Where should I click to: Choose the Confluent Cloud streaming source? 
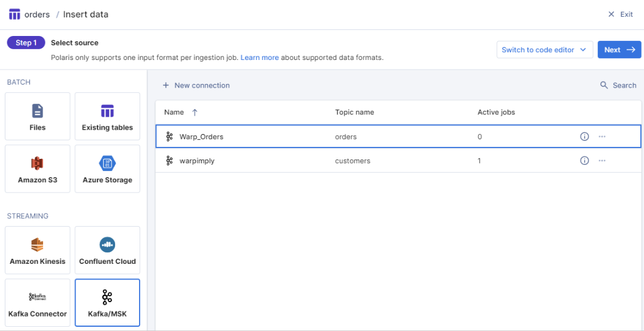107,250
